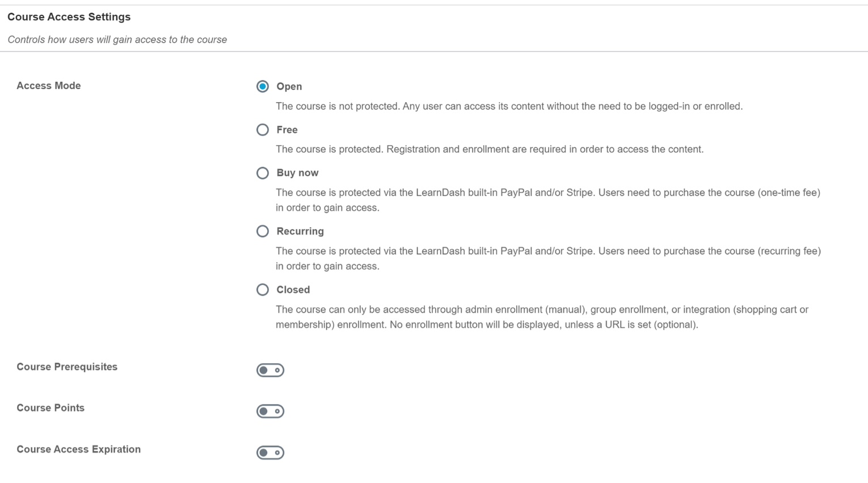Screen dimensions: 868x483
Task: Click the 'Open' option label
Action: coord(289,86)
